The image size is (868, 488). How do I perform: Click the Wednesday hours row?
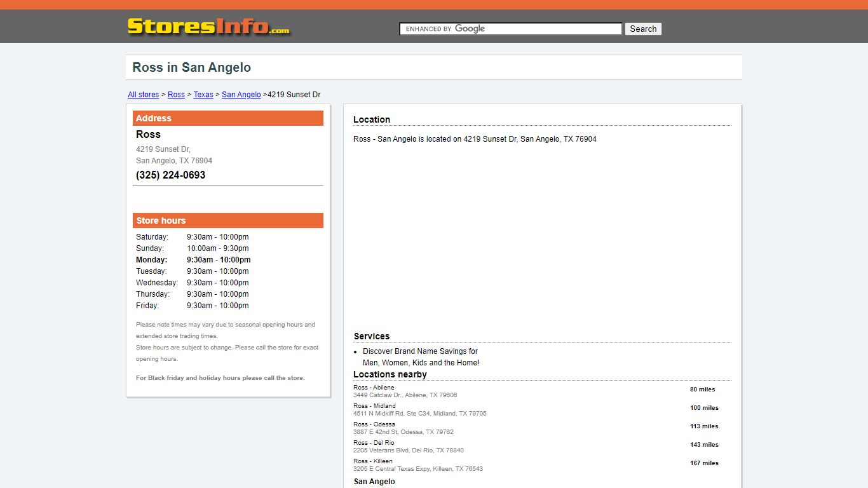pyautogui.click(x=193, y=283)
